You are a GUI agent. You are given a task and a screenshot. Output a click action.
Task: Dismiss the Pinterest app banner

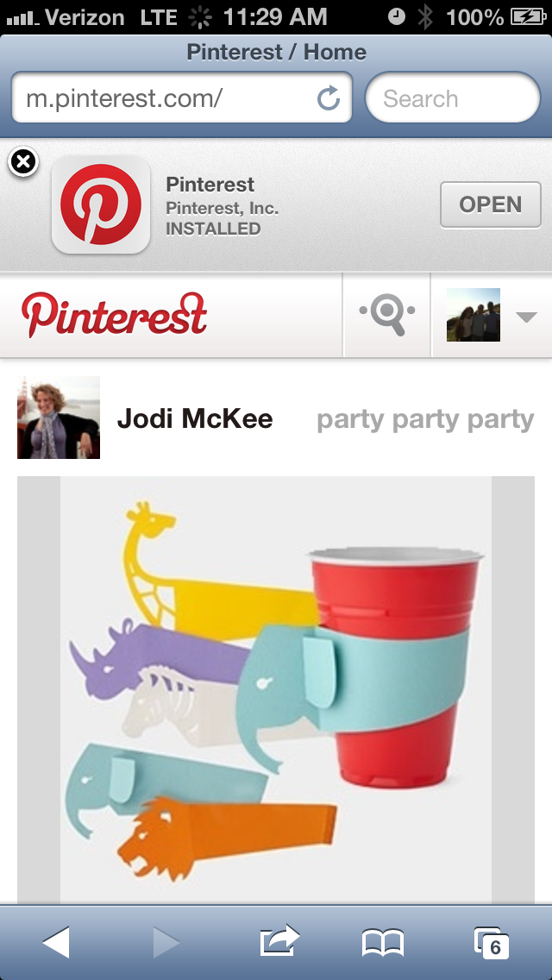[23, 162]
